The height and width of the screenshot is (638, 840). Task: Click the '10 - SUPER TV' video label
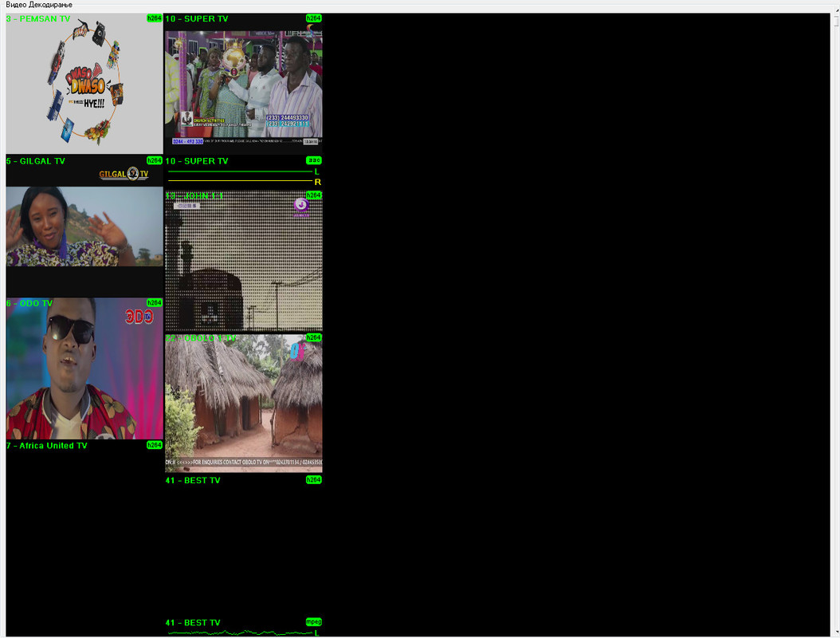pos(197,19)
